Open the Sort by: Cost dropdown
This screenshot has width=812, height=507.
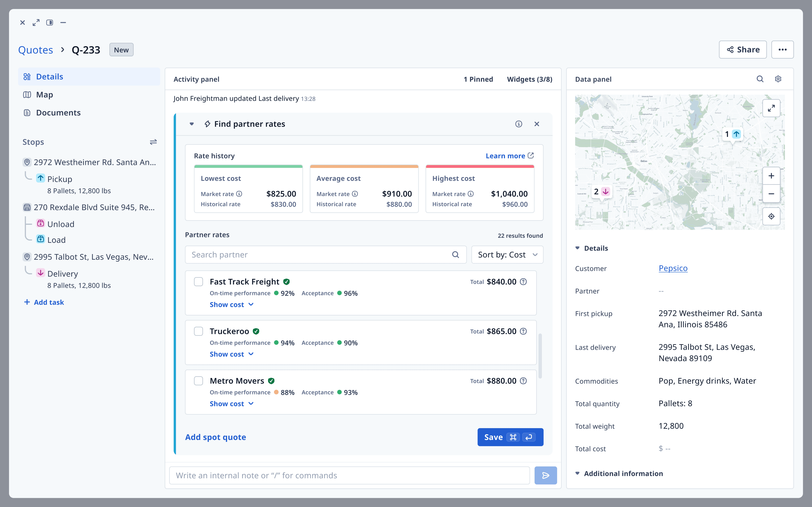507,255
